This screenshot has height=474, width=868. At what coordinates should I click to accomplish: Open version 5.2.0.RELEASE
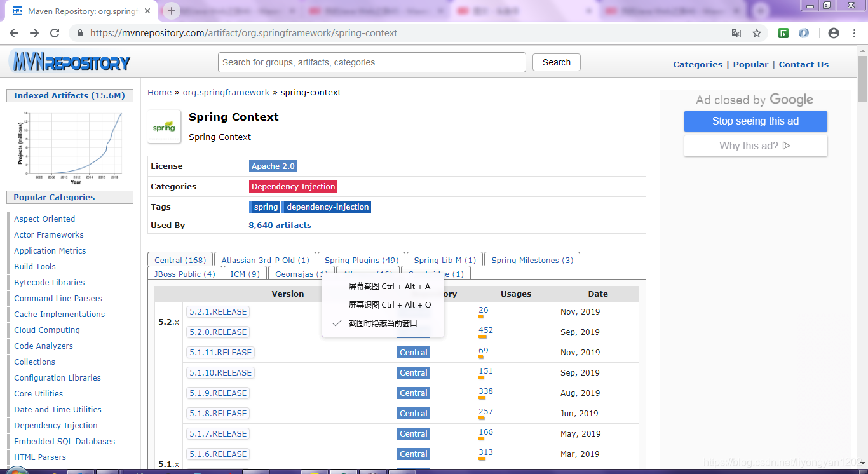[218, 332]
